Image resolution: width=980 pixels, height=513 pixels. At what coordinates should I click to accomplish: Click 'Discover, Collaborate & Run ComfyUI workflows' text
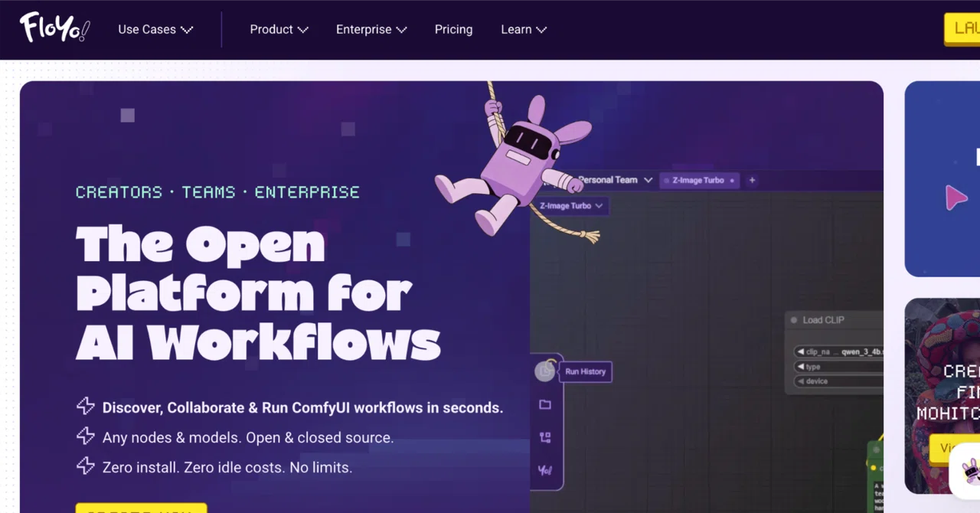click(302, 408)
